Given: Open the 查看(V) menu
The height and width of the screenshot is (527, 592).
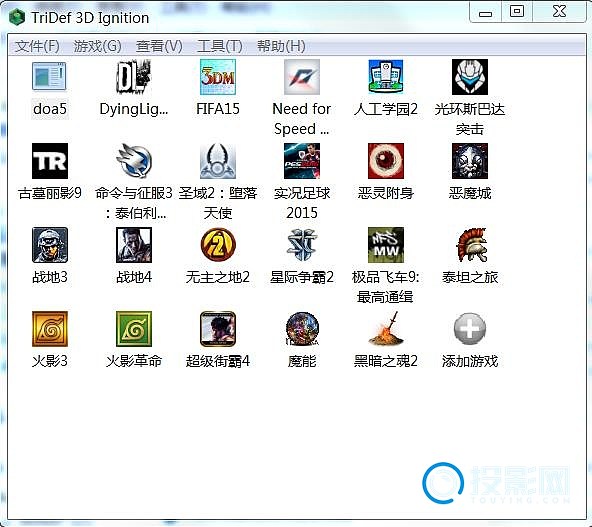Looking at the screenshot, I should click(x=159, y=46).
